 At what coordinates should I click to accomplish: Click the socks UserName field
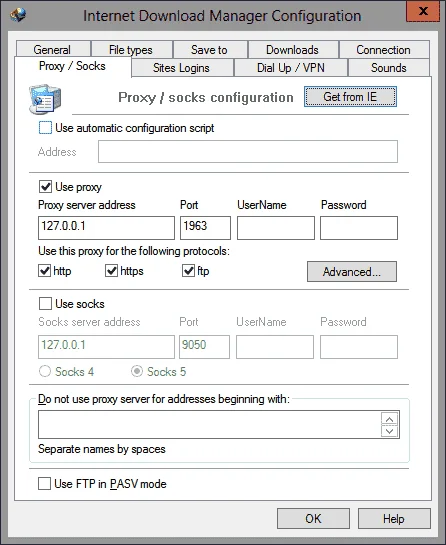(x=275, y=347)
